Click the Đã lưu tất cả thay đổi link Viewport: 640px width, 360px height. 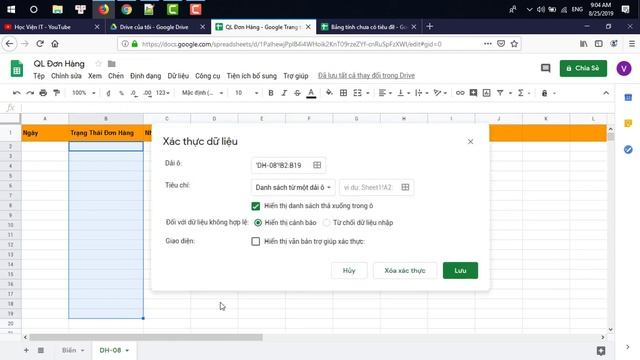(366, 76)
